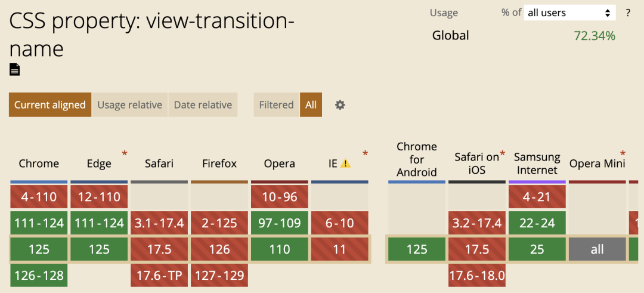Select the Filtered browsers option
This screenshot has height=293, width=644.
coord(277,105)
